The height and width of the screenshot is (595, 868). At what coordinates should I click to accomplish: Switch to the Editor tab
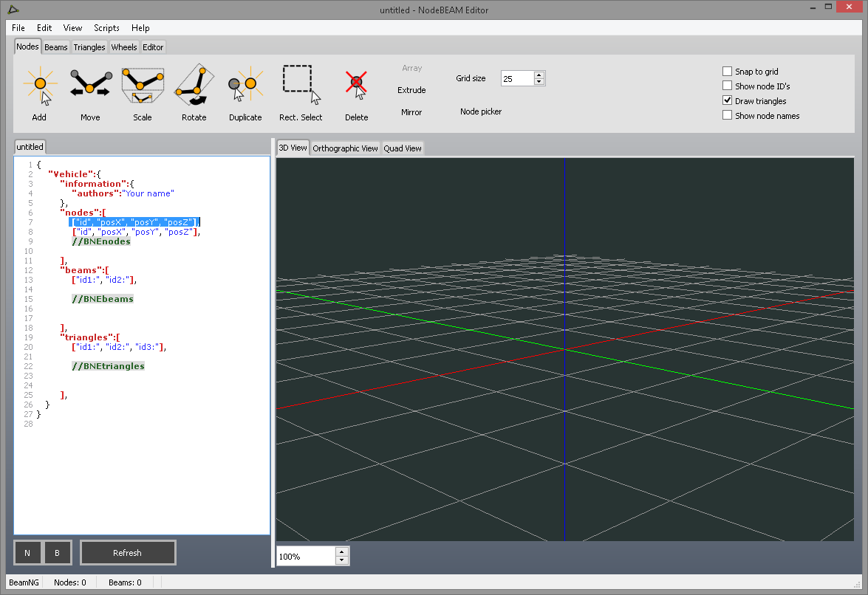coord(153,47)
